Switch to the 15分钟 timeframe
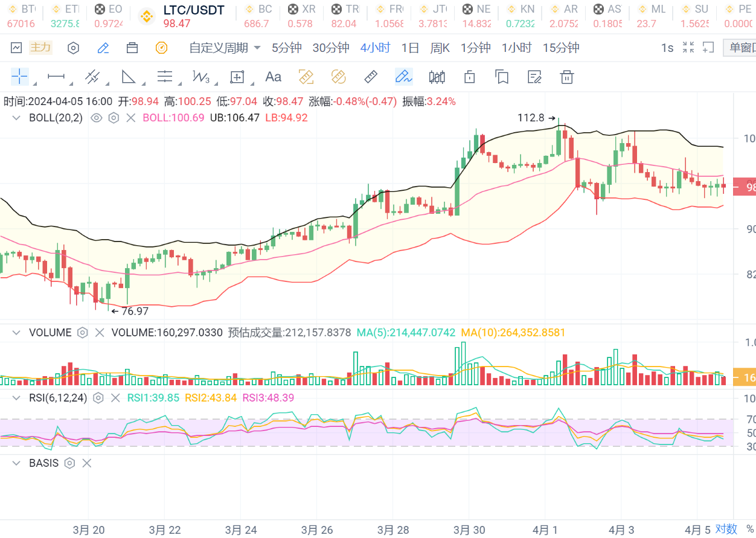 coord(560,48)
